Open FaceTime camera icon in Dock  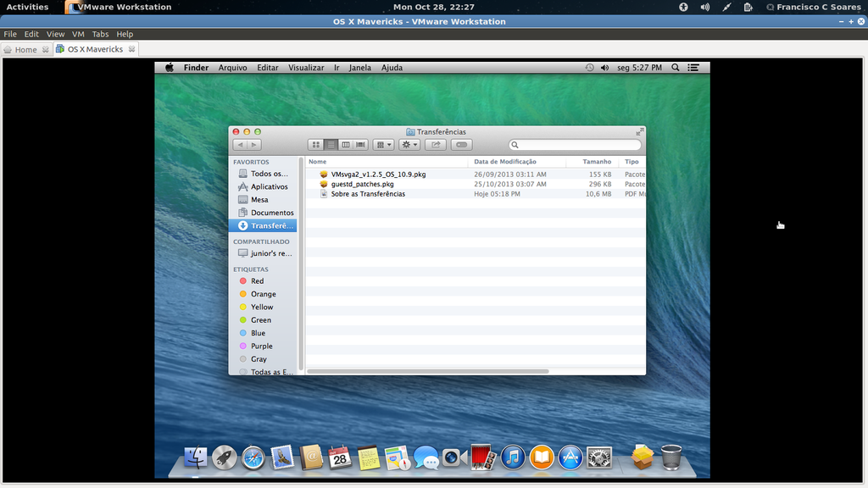pos(455,458)
